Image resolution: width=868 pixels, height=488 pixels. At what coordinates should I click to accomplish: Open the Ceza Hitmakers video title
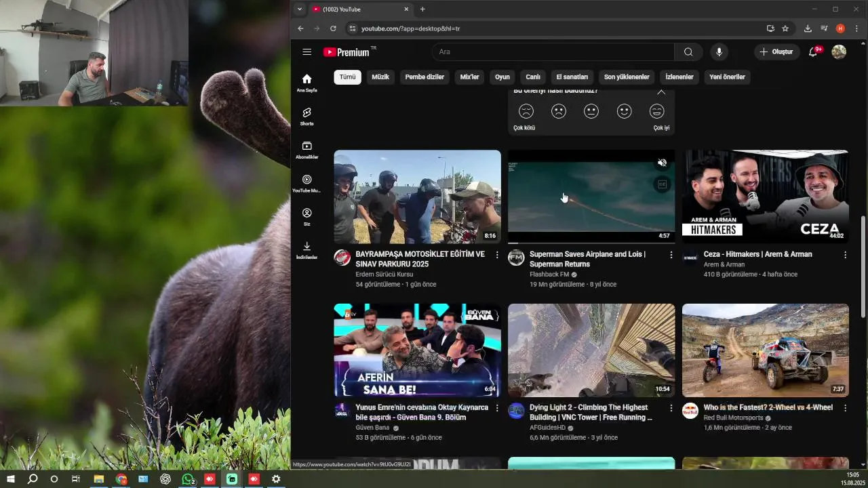pos(757,254)
